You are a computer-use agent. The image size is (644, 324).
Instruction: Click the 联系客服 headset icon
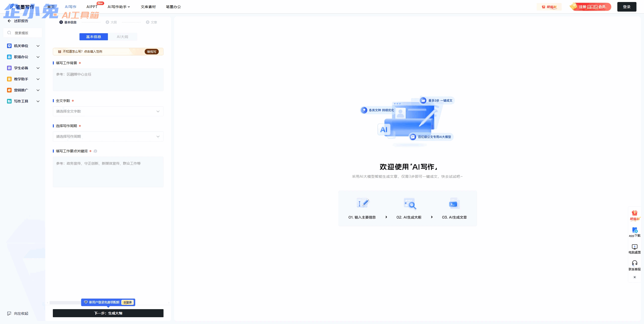coord(635,263)
